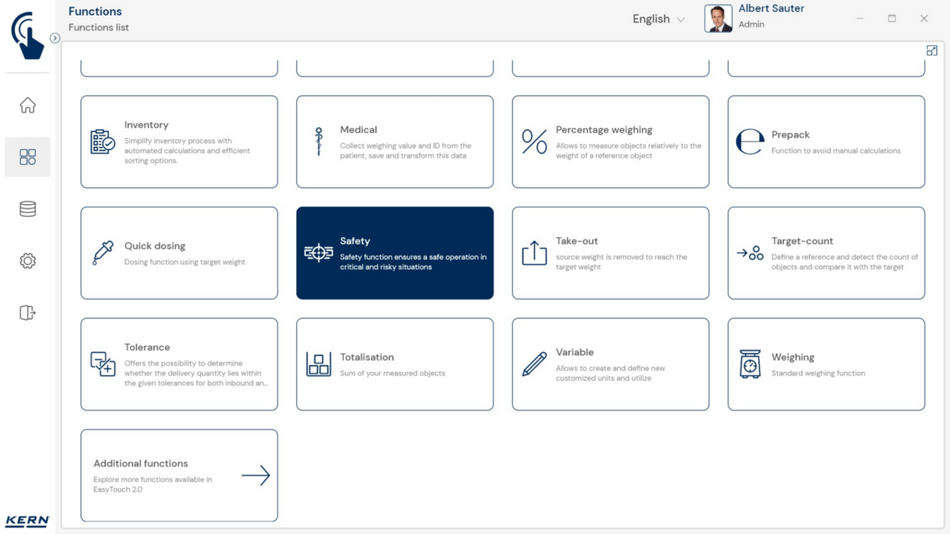Screen dimensions: 950x534
Task: Open the English language dropdown
Action: pyautogui.click(x=659, y=19)
